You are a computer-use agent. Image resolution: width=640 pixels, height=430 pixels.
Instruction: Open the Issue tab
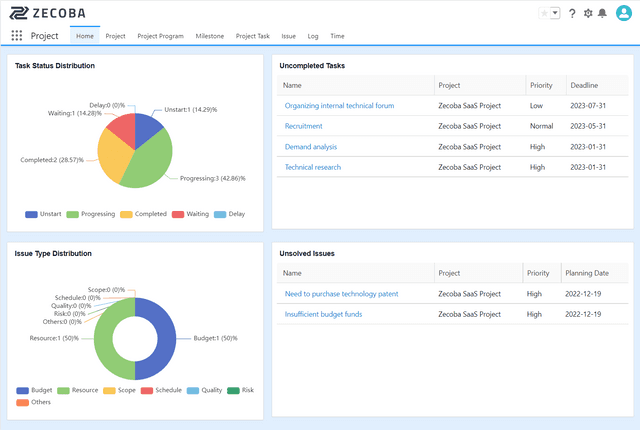coord(288,36)
